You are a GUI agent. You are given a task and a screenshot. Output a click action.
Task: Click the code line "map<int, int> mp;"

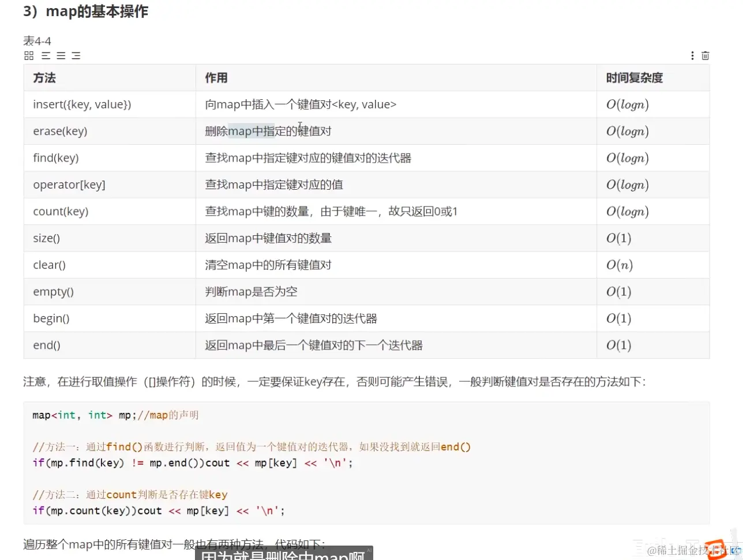(115, 415)
